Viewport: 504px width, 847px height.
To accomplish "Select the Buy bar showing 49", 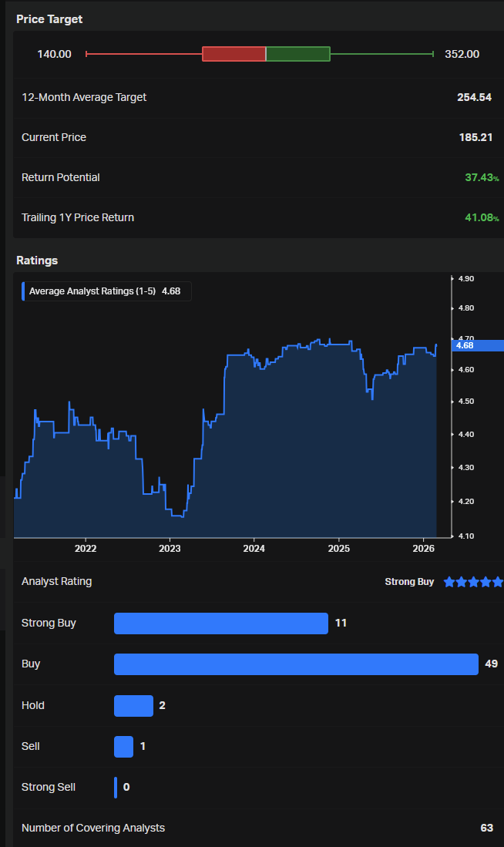I will click(296, 664).
